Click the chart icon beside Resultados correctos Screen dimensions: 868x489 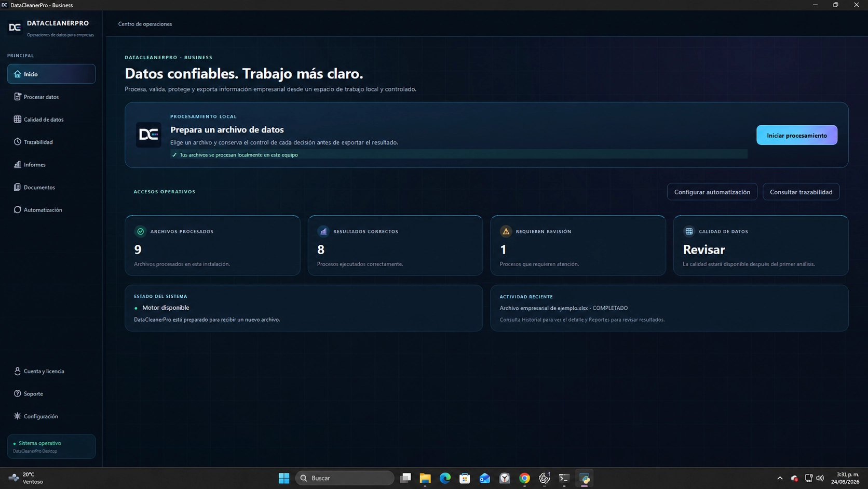[x=323, y=231]
